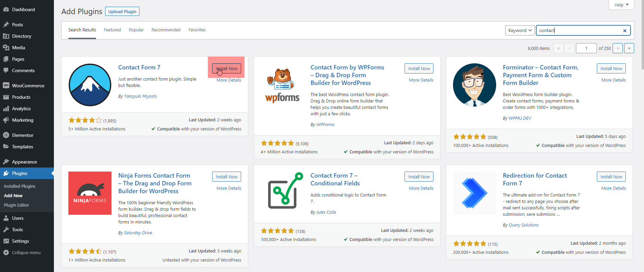Switch to the Recommended tab

tap(166, 30)
